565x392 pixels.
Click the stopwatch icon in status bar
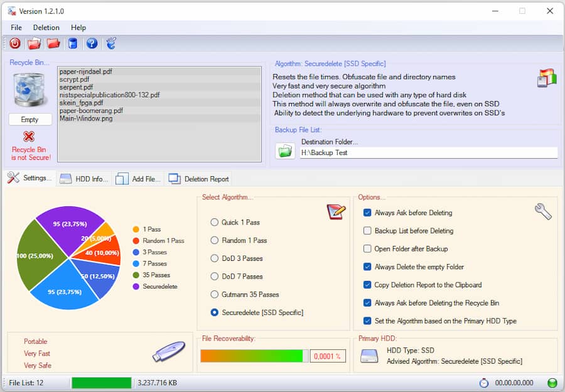tap(484, 383)
